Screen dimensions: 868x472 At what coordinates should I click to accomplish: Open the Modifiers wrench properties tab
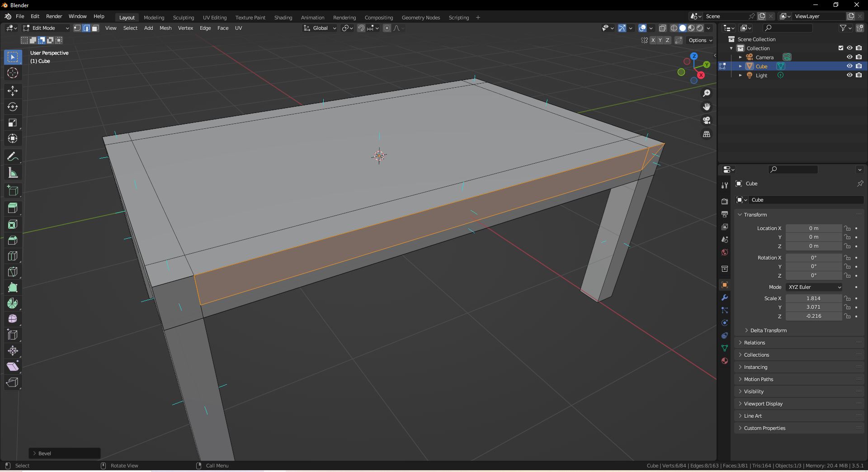[725, 298]
